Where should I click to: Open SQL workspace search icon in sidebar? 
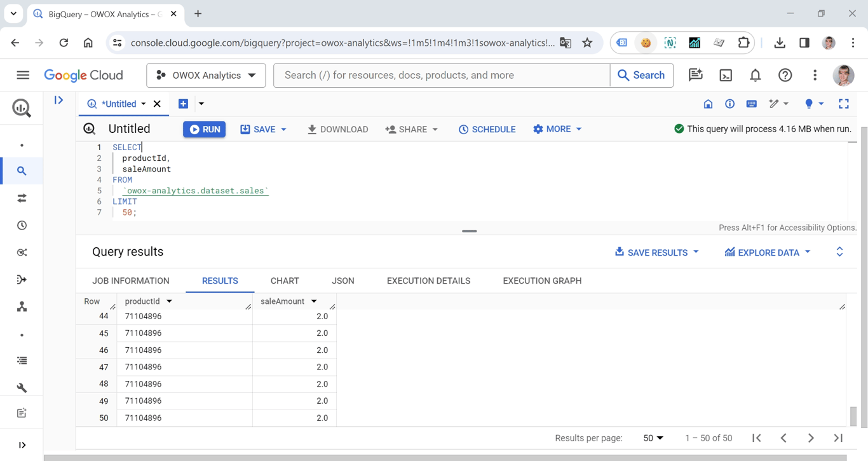pyautogui.click(x=22, y=171)
